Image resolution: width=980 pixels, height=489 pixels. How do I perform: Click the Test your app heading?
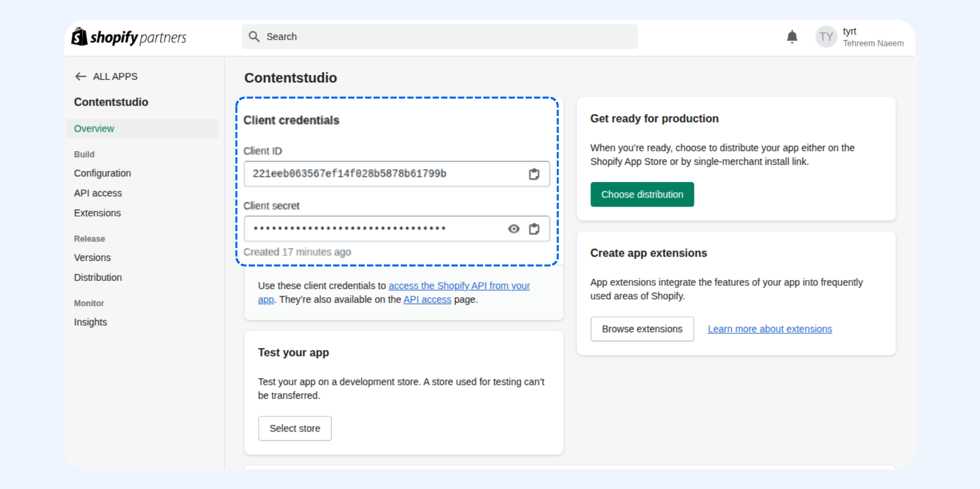coord(293,352)
